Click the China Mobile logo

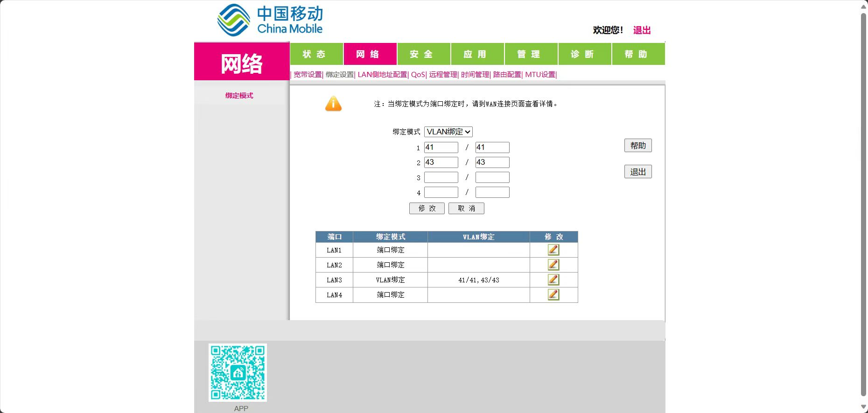(270, 20)
